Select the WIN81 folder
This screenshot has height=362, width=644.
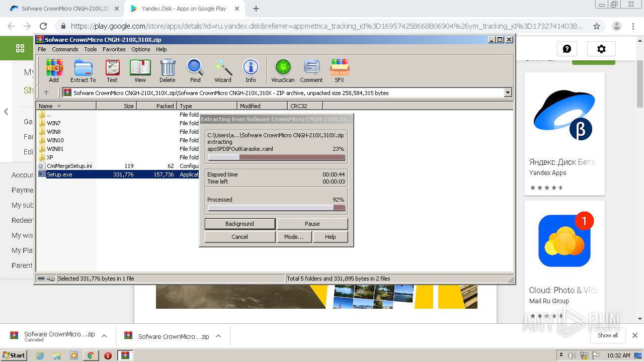55,149
